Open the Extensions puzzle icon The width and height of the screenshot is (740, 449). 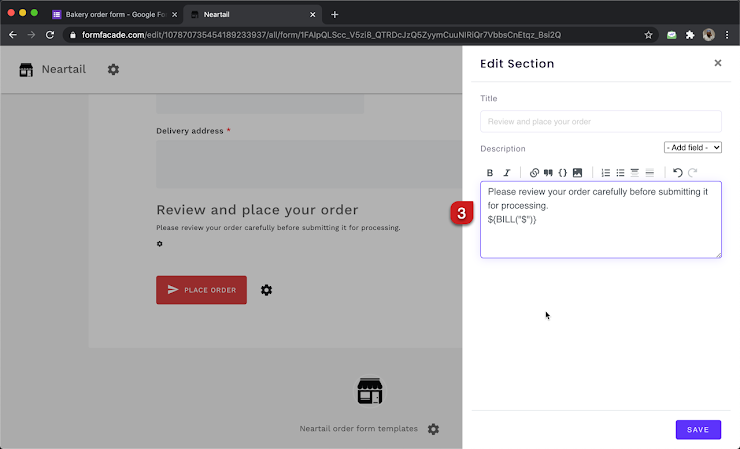pyautogui.click(x=690, y=35)
